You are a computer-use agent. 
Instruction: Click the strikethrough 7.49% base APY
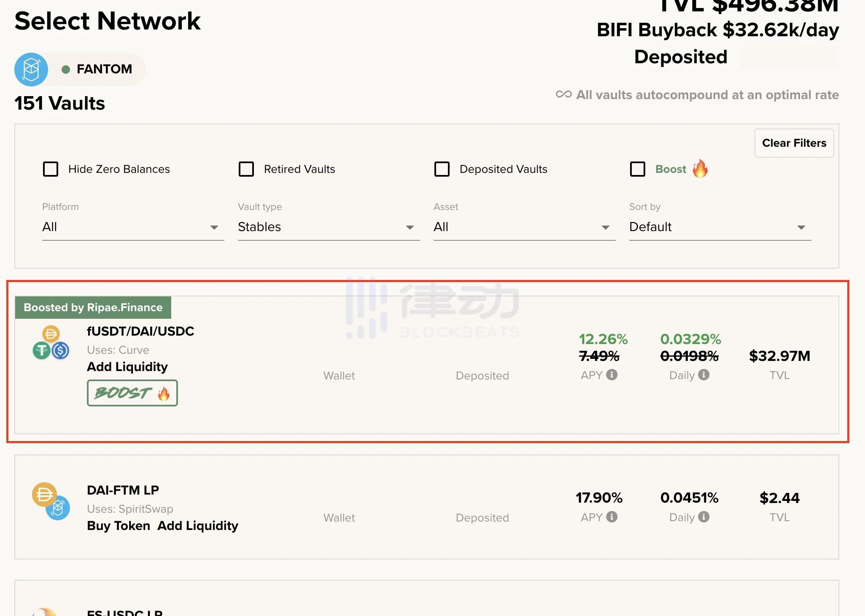click(599, 356)
